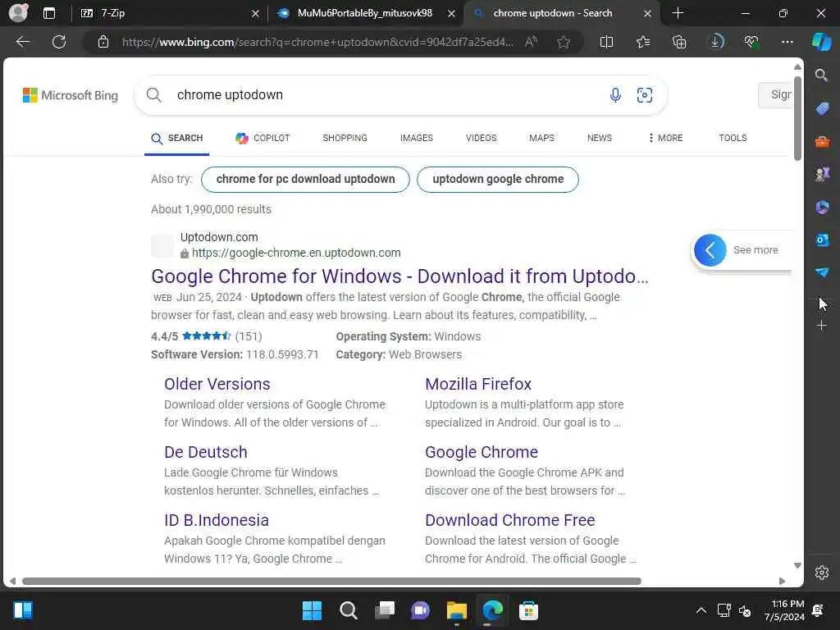Viewport: 840px width, 630px height.
Task: Open clock showing 1:16 PM 7/5/2024
Action: [784, 610]
